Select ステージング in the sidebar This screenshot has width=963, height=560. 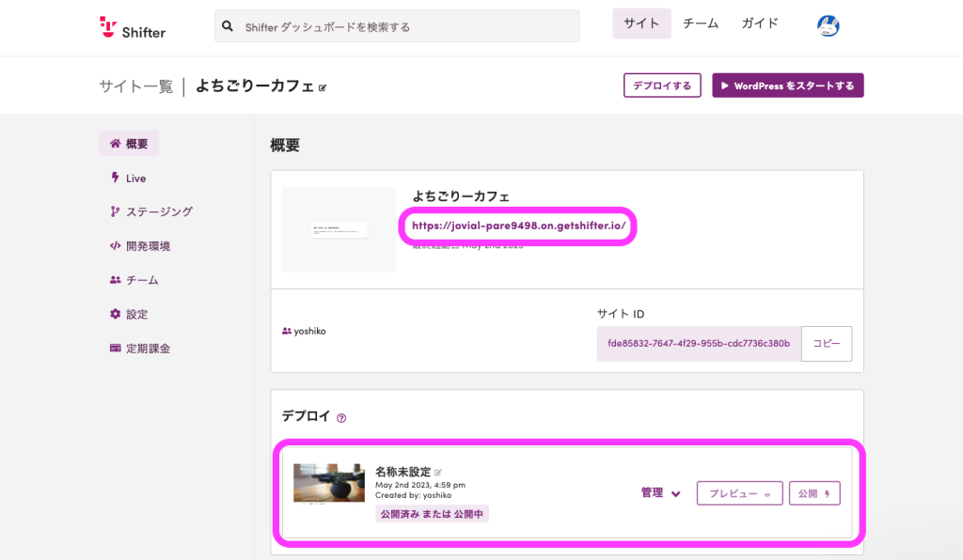(x=151, y=211)
